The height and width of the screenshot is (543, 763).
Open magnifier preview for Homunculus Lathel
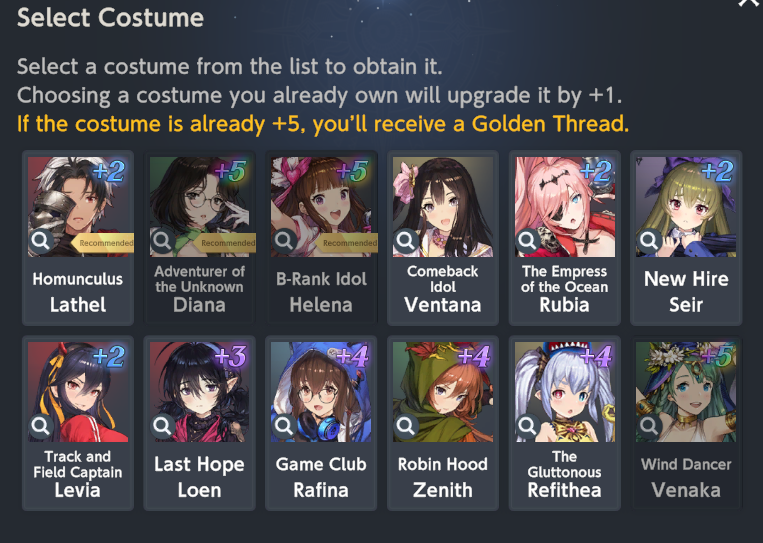point(41,240)
